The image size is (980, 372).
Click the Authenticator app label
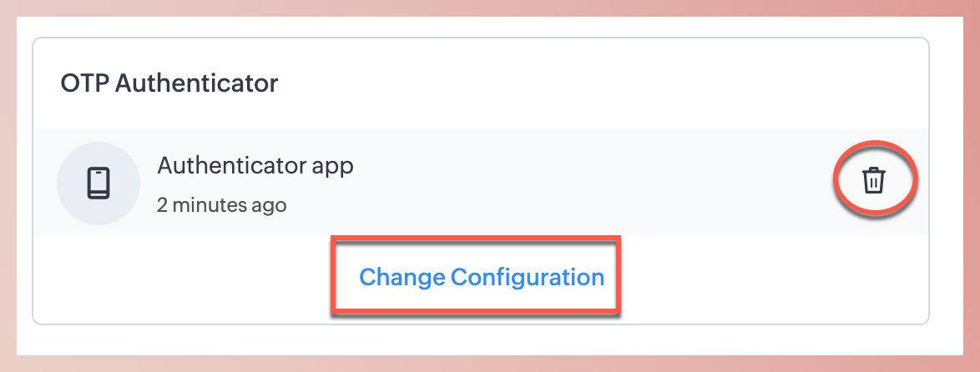point(255,166)
